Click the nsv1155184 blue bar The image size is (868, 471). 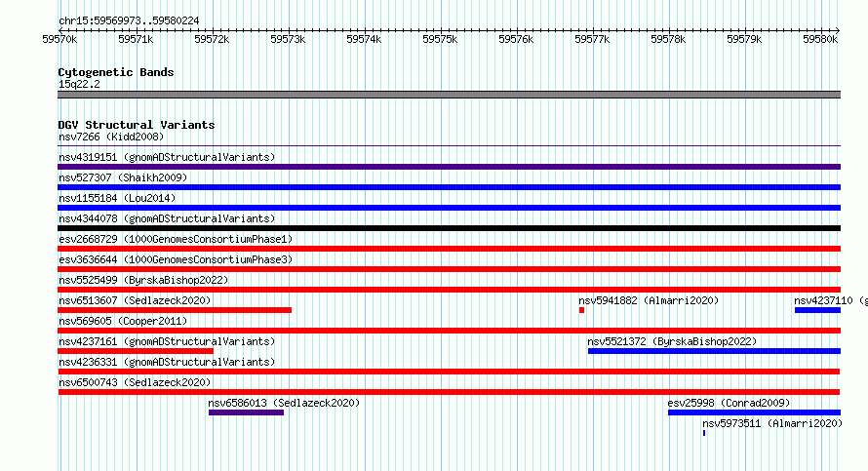pos(449,208)
